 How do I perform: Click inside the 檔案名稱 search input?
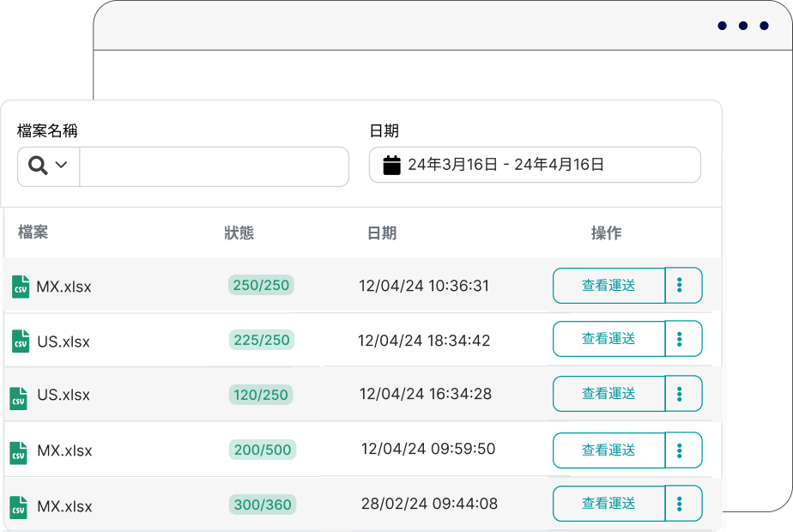click(x=214, y=165)
